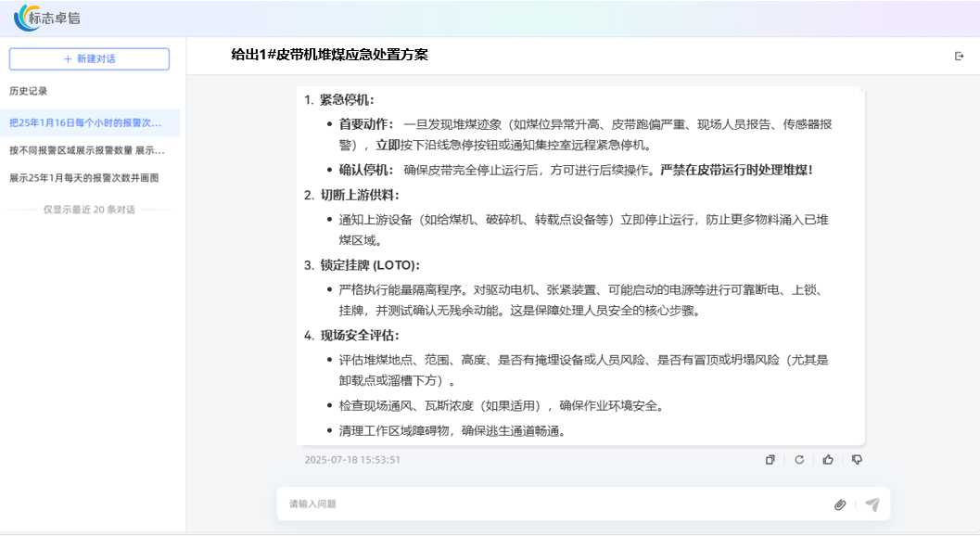Start a new chat with 新建对话
This screenshot has height=536, width=980.
[89, 59]
